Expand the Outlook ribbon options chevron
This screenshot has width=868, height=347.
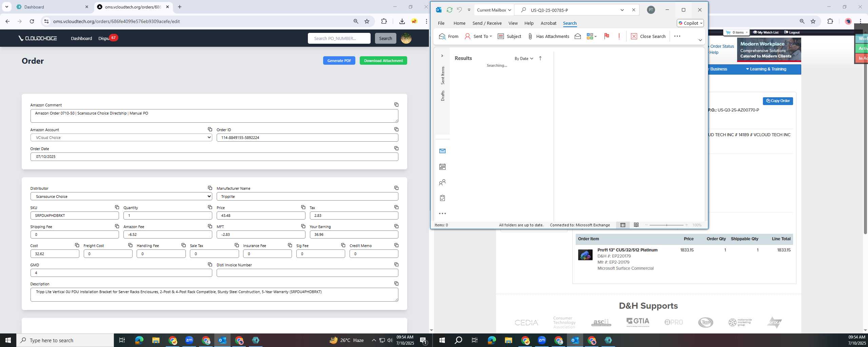pyautogui.click(x=700, y=40)
